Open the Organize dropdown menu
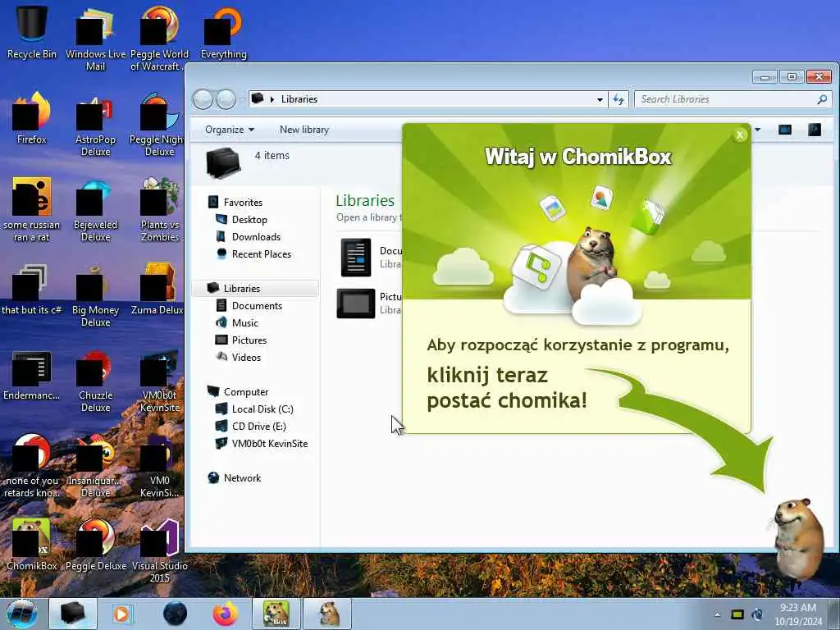The height and width of the screenshot is (630, 840). (230, 130)
